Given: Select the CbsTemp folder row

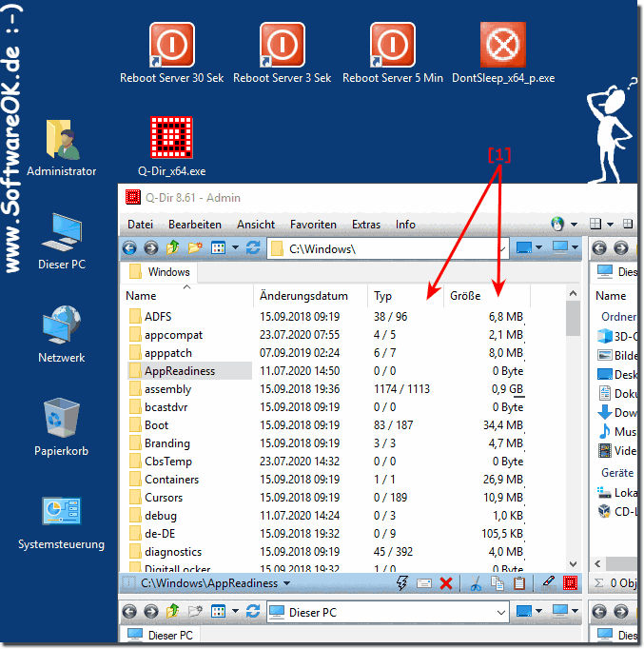Looking at the screenshot, I should click(x=326, y=462).
